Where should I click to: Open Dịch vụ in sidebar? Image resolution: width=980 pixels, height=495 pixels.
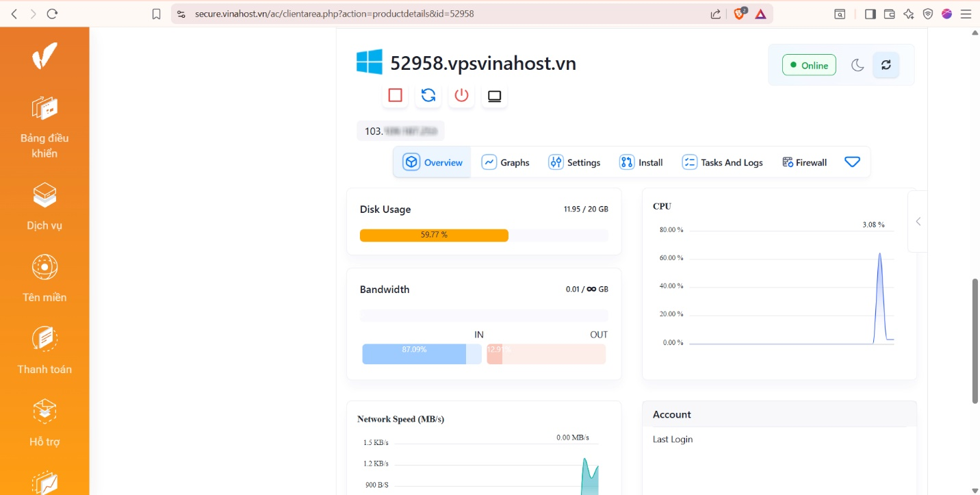coord(44,207)
